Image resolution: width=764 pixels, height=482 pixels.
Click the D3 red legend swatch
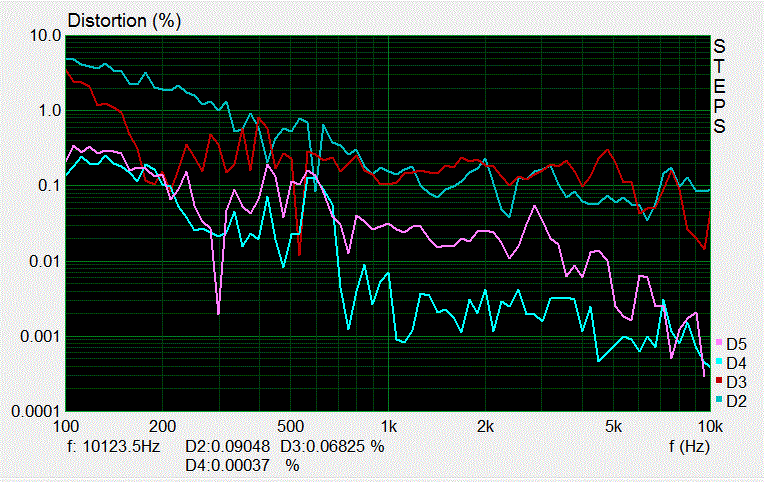(719, 380)
